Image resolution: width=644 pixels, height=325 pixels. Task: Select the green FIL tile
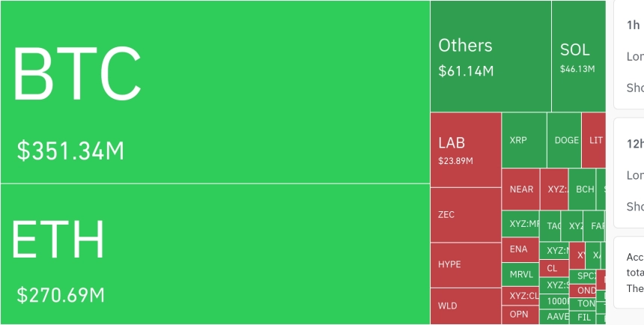(583, 318)
